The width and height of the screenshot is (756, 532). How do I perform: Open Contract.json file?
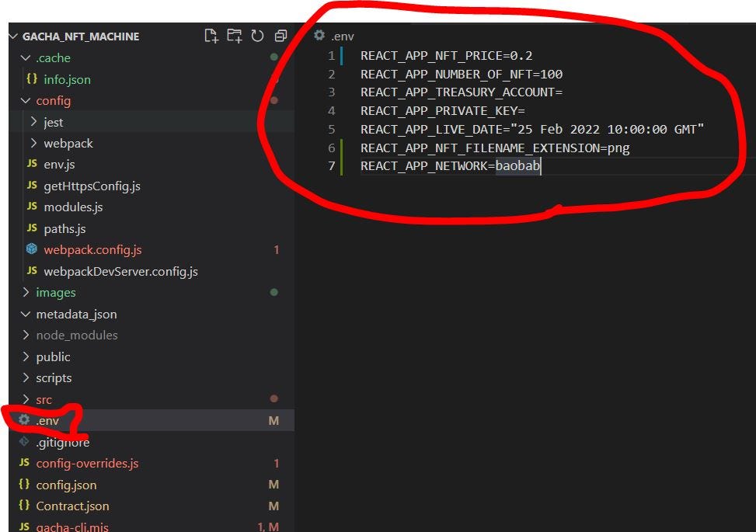click(72, 506)
